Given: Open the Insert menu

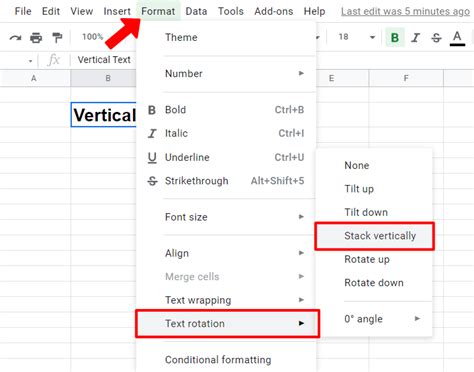Looking at the screenshot, I should pos(117,11).
